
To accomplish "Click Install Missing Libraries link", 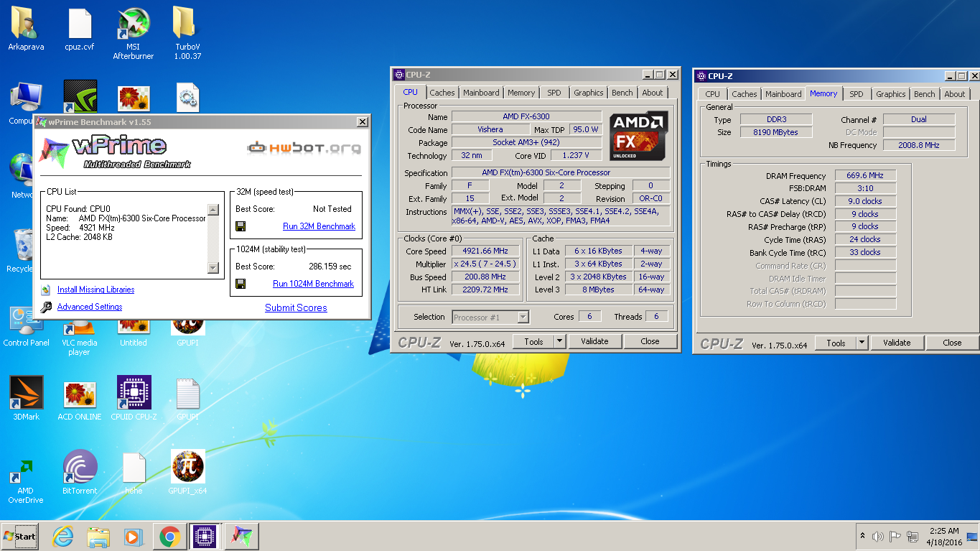I will click(95, 290).
